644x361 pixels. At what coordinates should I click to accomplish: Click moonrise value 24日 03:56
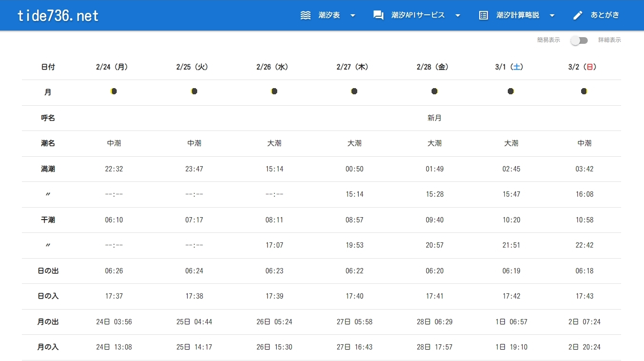point(114,322)
